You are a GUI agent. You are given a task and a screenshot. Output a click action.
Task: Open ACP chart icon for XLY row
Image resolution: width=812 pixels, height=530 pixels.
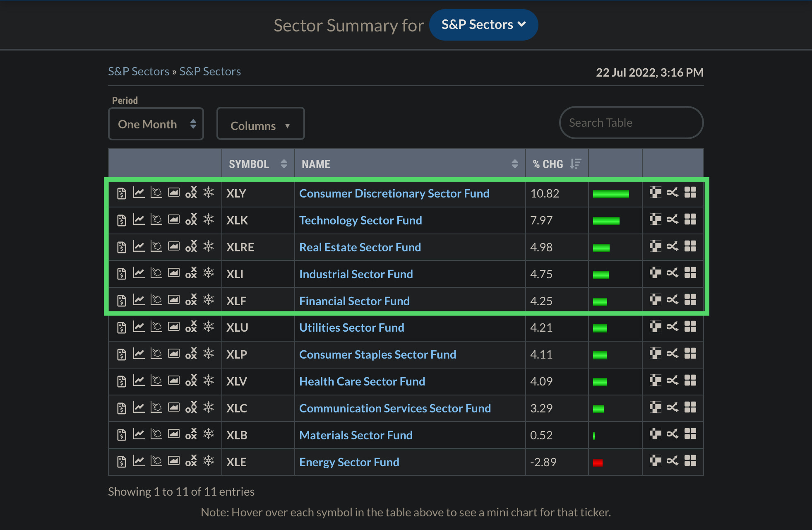click(x=156, y=193)
